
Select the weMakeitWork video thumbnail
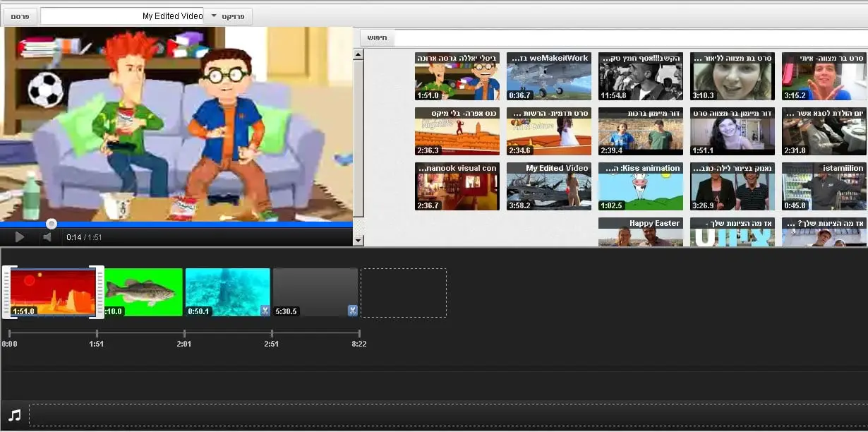pyautogui.click(x=549, y=76)
